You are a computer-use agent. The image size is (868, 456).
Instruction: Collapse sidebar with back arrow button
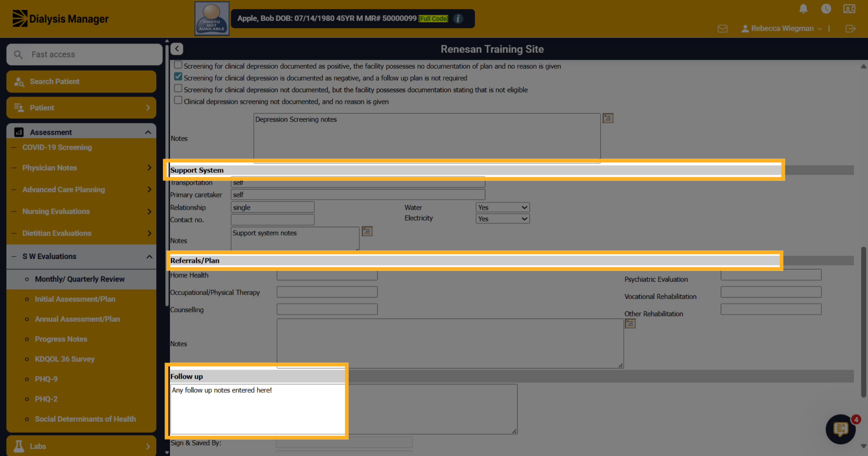click(x=177, y=48)
